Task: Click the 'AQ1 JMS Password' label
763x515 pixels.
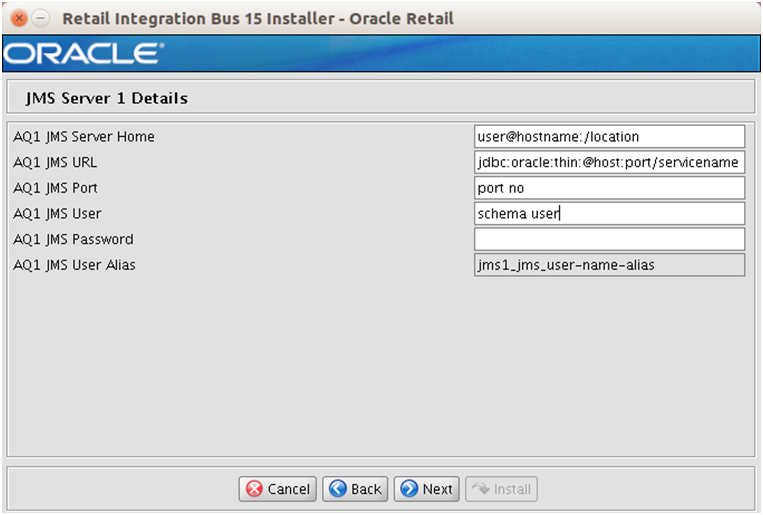Action: coord(73,239)
